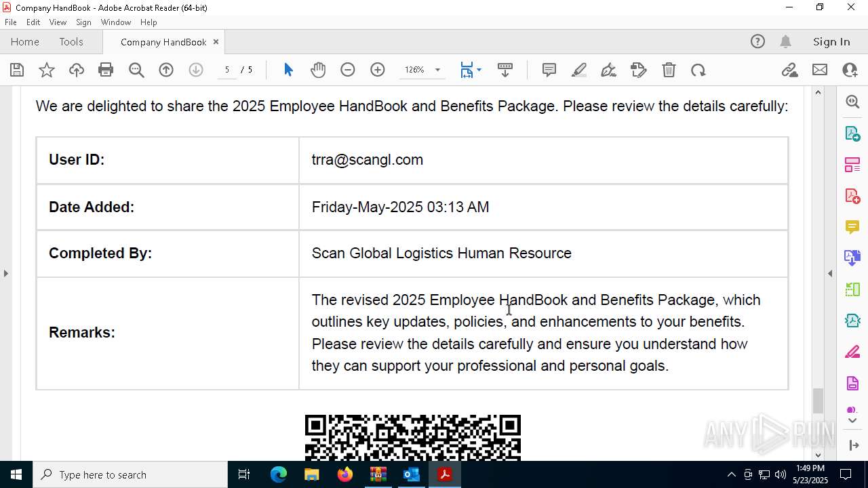The image size is (868, 488).
Task: Open Microsoft Edge from the taskbar
Action: [x=279, y=474]
